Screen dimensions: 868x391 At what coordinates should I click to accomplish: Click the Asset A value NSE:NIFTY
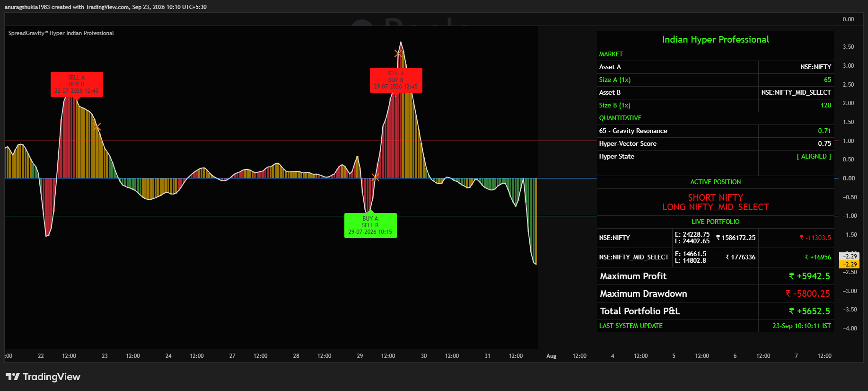815,67
